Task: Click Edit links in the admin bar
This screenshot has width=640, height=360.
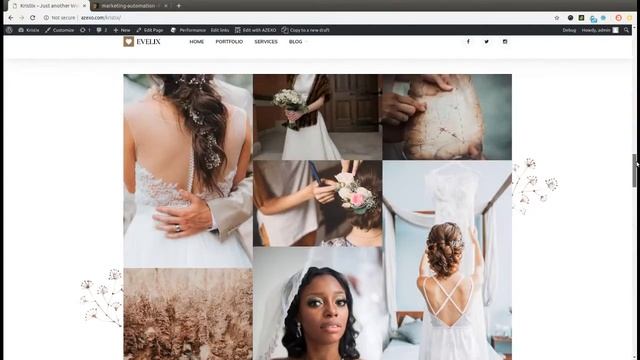Action: pos(220,30)
